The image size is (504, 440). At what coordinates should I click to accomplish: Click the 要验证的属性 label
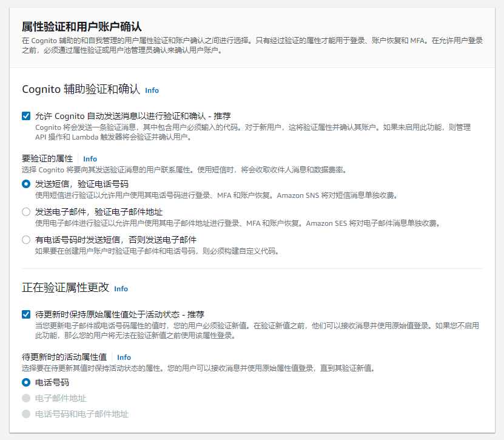tap(47, 158)
